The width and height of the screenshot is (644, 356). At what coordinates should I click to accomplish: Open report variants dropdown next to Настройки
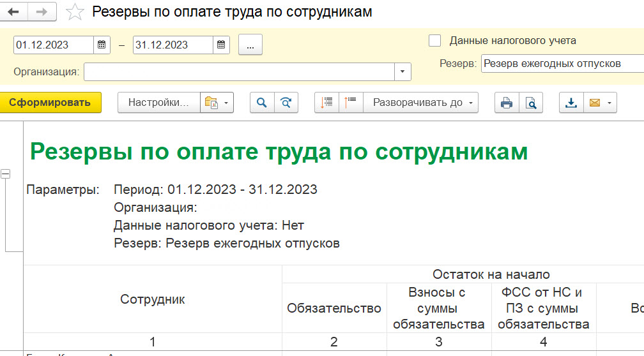pos(217,102)
